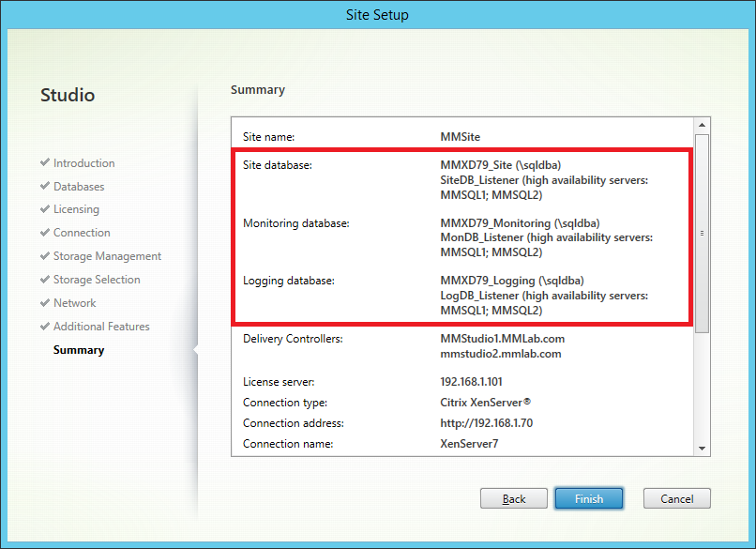
Task: Click the Finish button
Action: [x=589, y=498]
